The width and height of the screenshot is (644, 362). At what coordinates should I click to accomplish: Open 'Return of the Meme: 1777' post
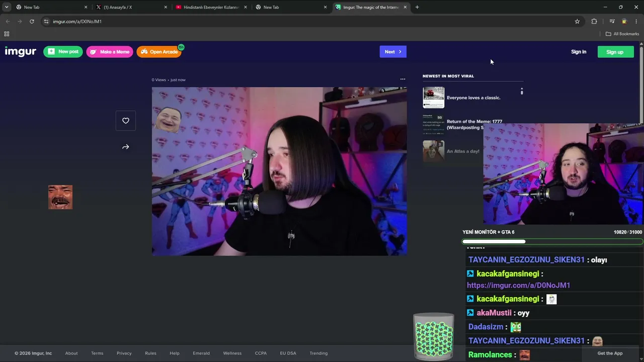click(474, 124)
